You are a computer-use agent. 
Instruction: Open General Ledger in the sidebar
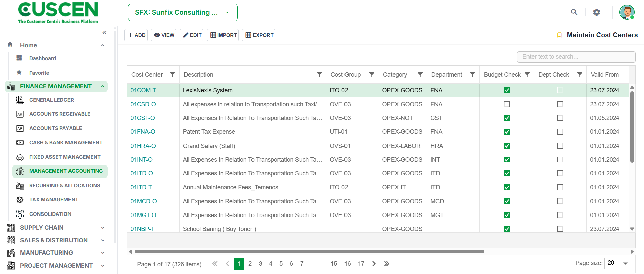click(51, 100)
